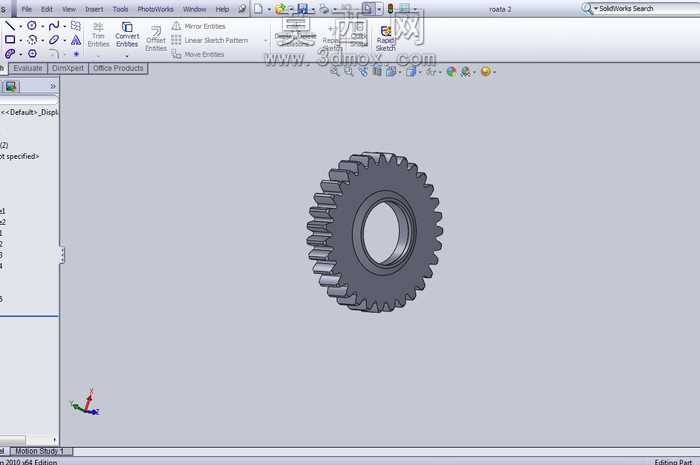This screenshot has height=465, width=700.
Task: Open the File menu
Action: pyautogui.click(x=27, y=9)
